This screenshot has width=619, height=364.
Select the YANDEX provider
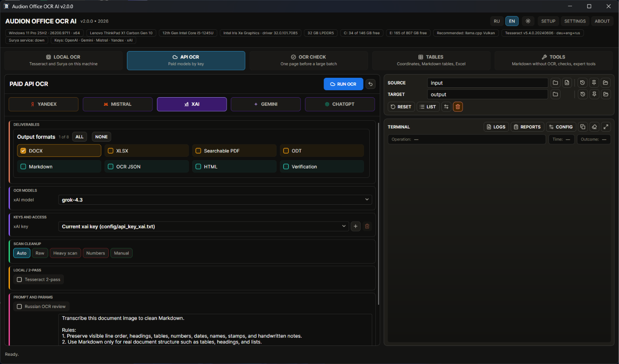pyautogui.click(x=44, y=104)
